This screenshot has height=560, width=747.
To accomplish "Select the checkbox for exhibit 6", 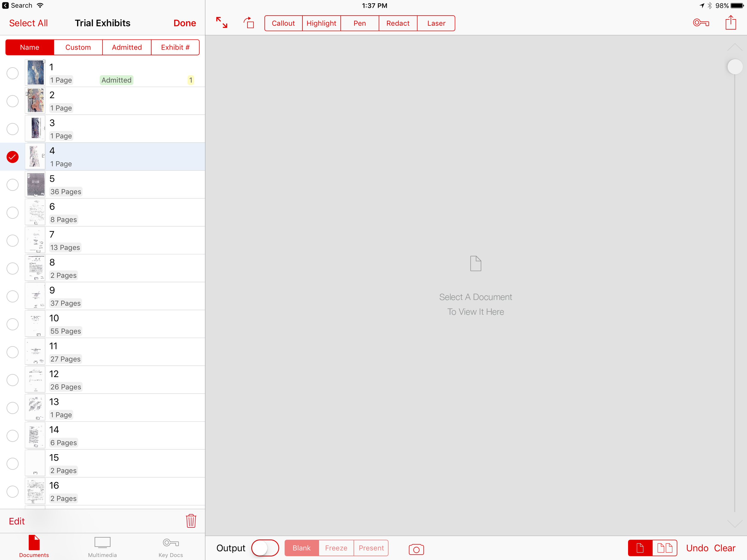I will pyautogui.click(x=13, y=212).
